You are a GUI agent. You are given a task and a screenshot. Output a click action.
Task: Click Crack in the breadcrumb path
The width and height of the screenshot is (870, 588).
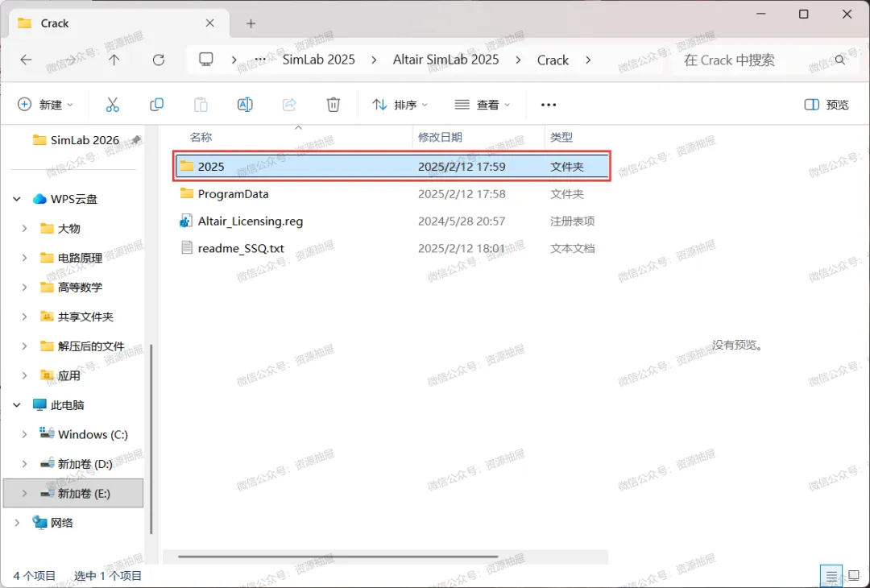[553, 60]
